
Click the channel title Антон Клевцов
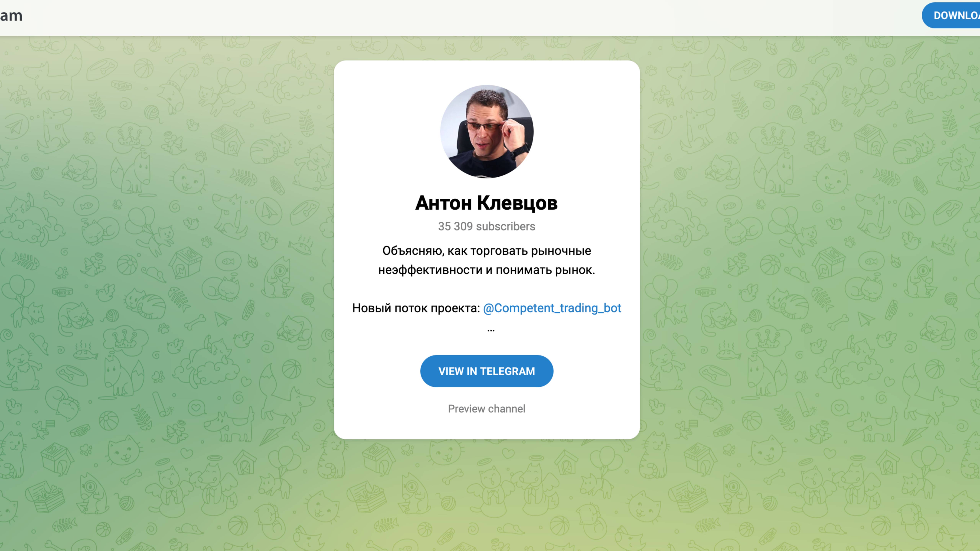pyautogui.click(x=487, y=203)
